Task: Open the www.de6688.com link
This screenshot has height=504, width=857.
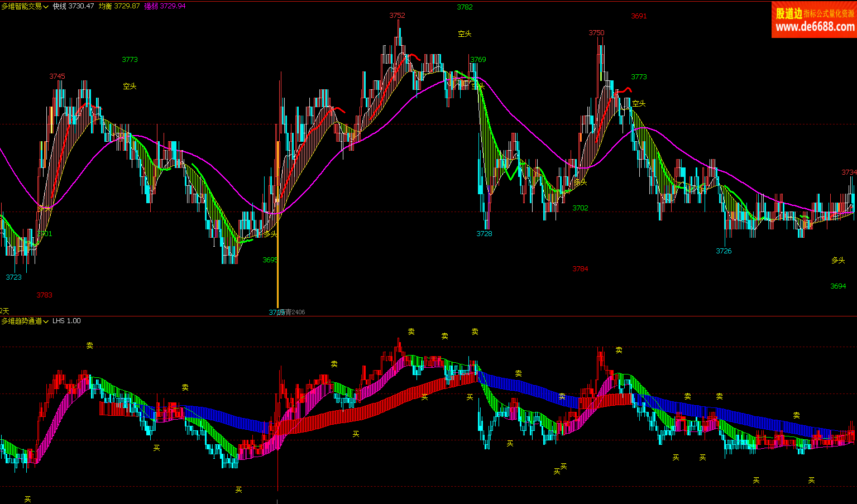Action: coord(815,27)
